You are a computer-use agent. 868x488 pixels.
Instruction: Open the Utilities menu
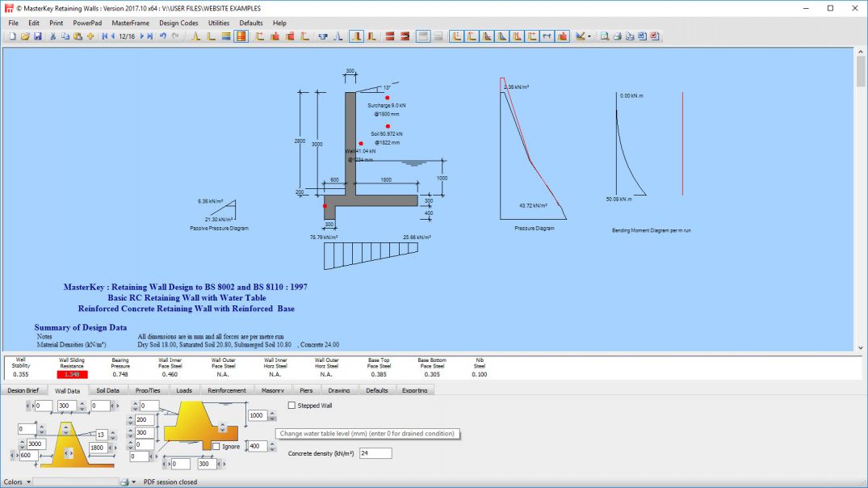[219, 23]
